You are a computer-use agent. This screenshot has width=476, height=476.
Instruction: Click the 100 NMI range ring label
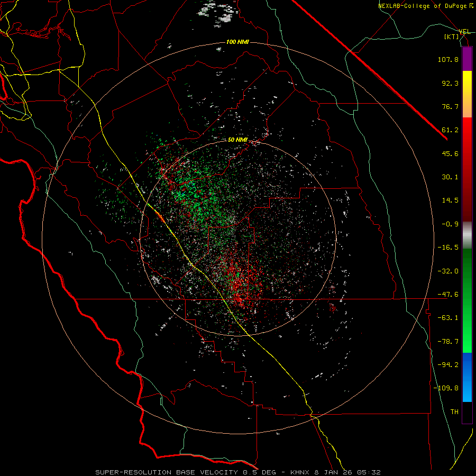click(237, 42)
